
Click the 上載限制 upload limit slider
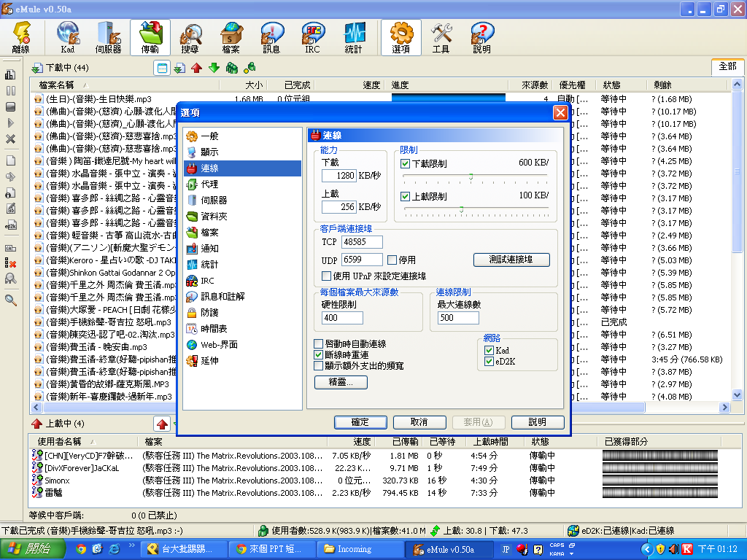point(474,209)
